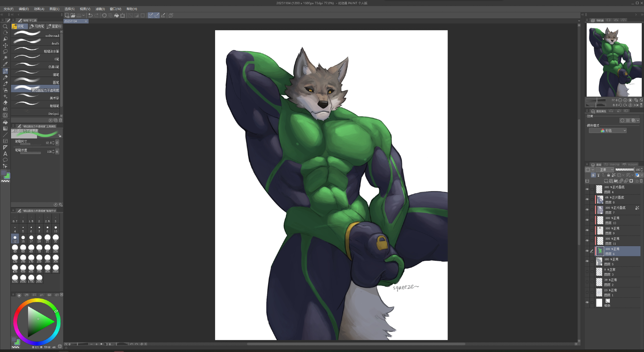The image size is (644, 352).
Task: Open the 彩色 expression color dropdown
Action: (x=608, y=130)
